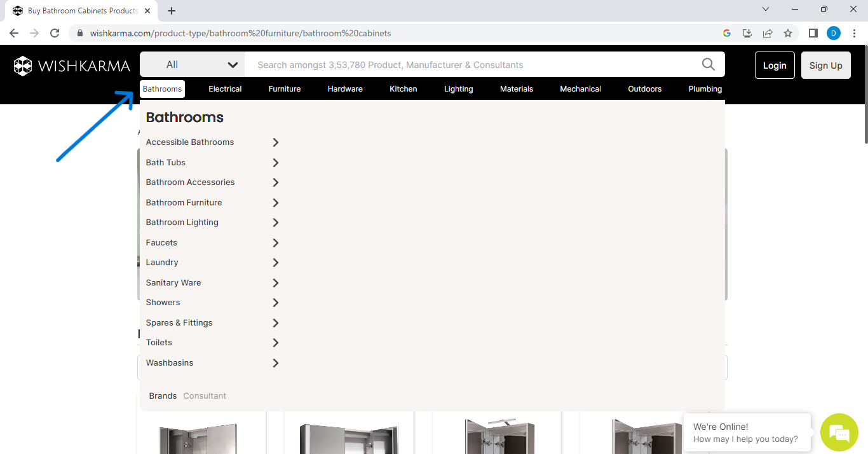Open a new browser tab

pyautogui.click(x=172, y=11)
